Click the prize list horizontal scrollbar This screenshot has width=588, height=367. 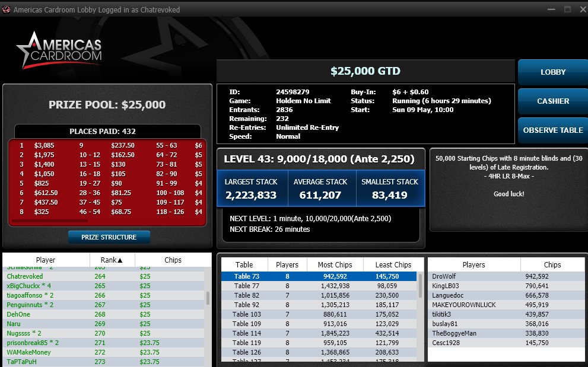pos(49,221)
